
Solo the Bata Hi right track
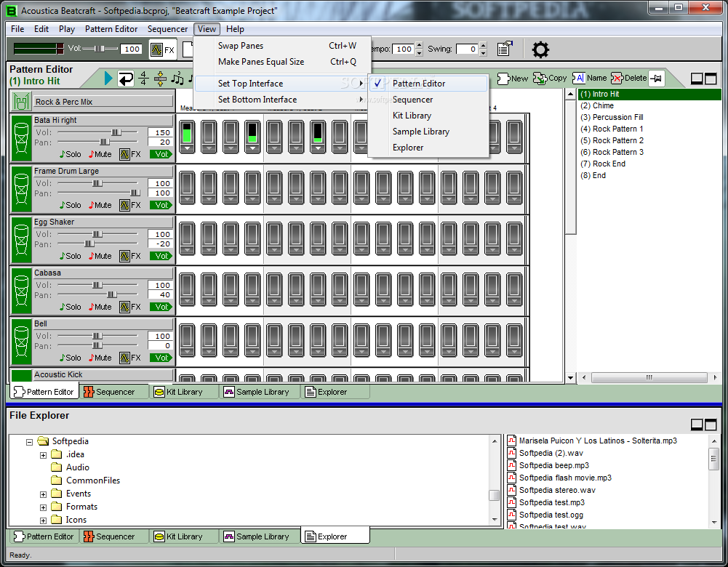click(70, 155)
